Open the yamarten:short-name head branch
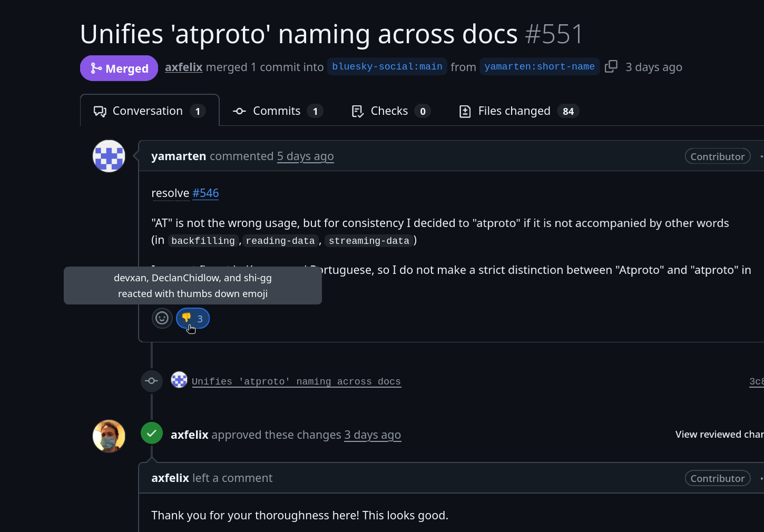Image resolution: width=764 pixels, height=532 pixels. (x=539, y=67)
